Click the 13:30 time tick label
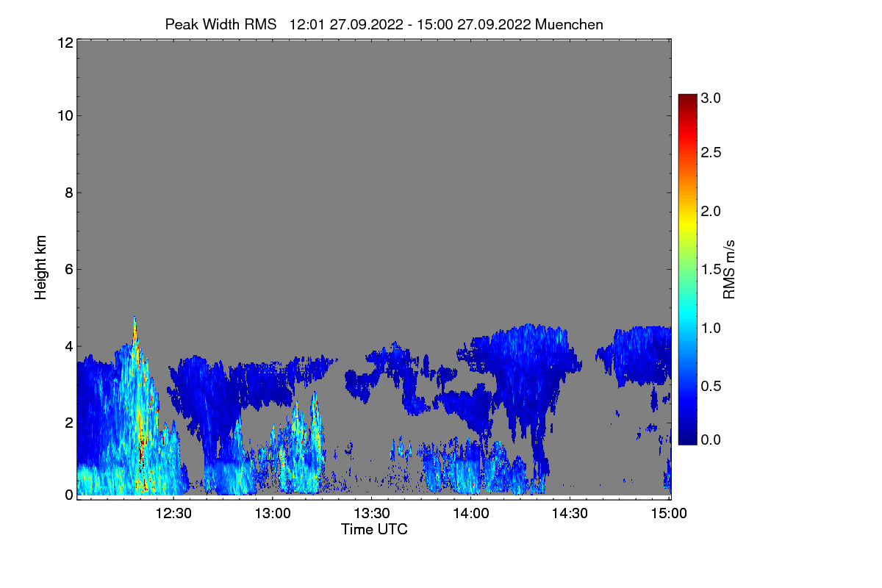Viewport: 882px width, 588px height. coord(373,514)
